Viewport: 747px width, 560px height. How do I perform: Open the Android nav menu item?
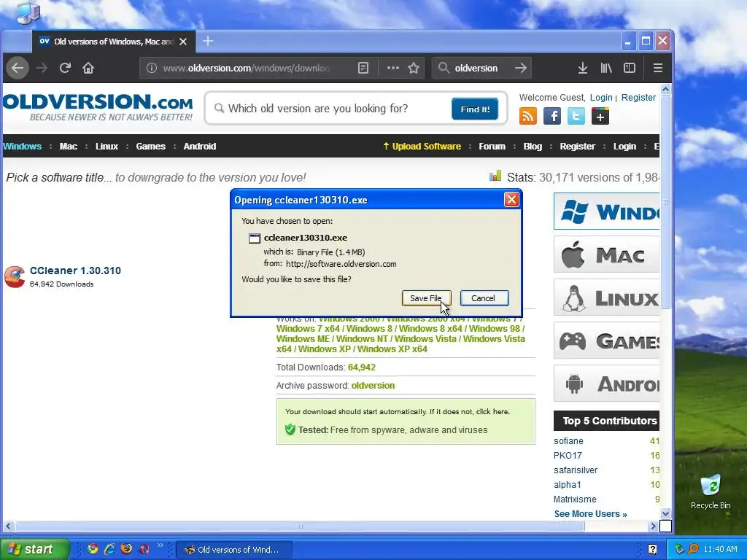click(x=200, y=146)
